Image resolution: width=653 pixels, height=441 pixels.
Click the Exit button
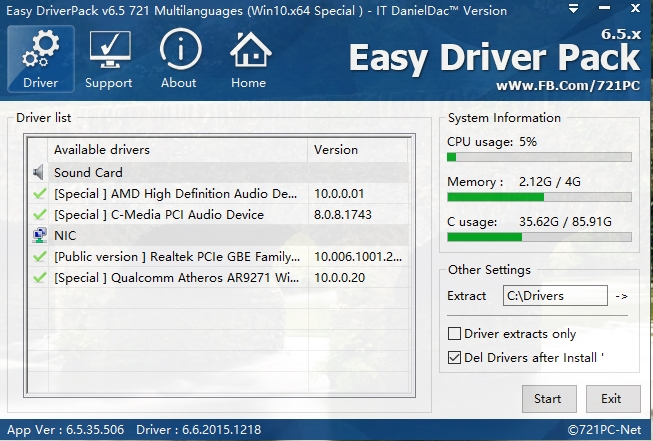tap(613, 399)
